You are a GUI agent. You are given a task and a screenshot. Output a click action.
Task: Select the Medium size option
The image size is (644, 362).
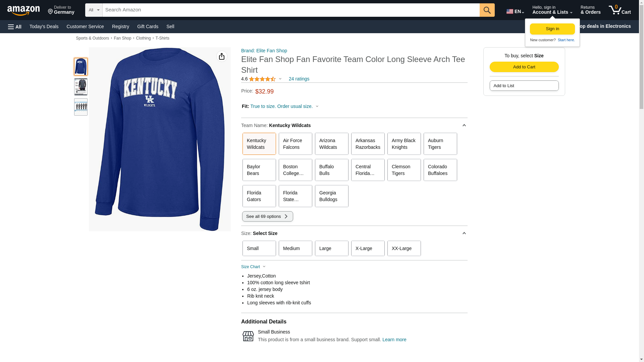[x=295, y=248]
